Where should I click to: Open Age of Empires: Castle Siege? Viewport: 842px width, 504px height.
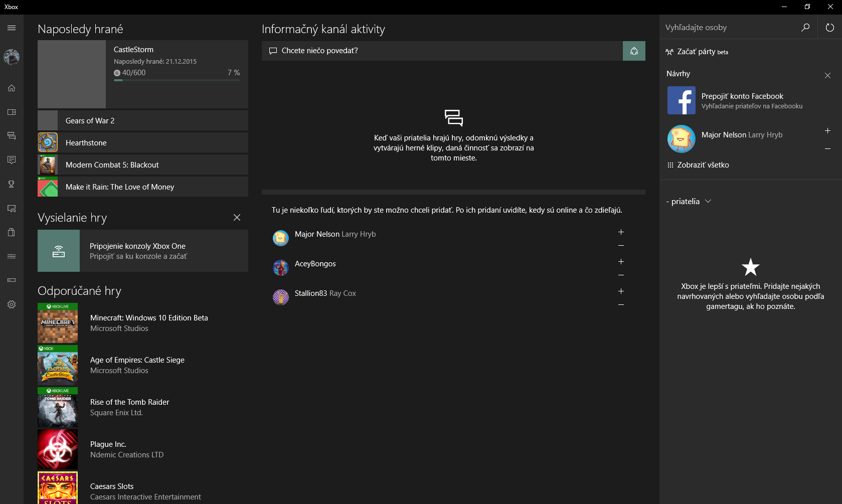pyautogui.click(x=143, y=365)
